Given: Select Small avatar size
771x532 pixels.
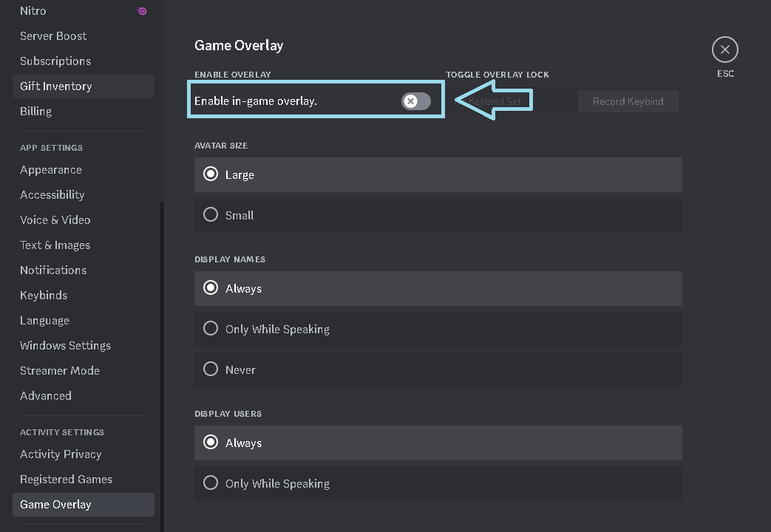Looking at the screenshot, I should [438, 215].
